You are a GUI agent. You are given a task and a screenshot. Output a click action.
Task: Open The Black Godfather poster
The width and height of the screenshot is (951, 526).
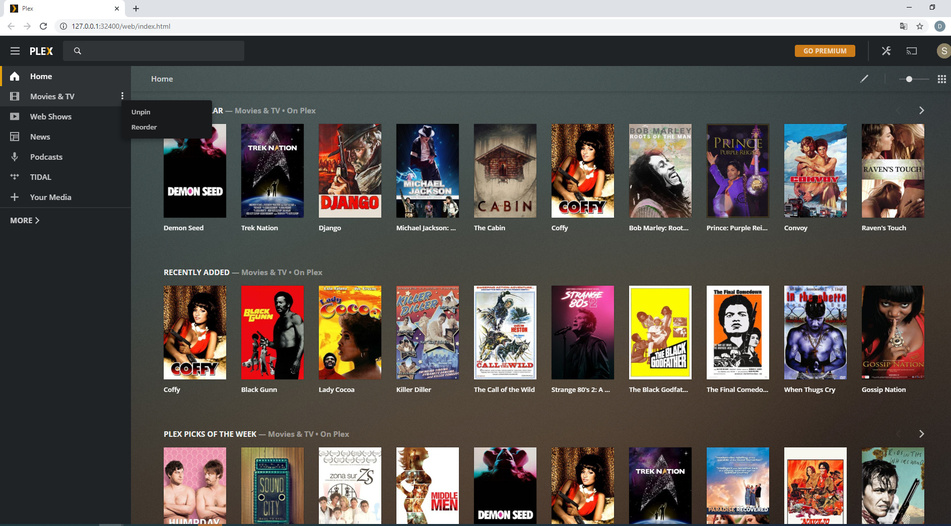click(x=660, y=332)
